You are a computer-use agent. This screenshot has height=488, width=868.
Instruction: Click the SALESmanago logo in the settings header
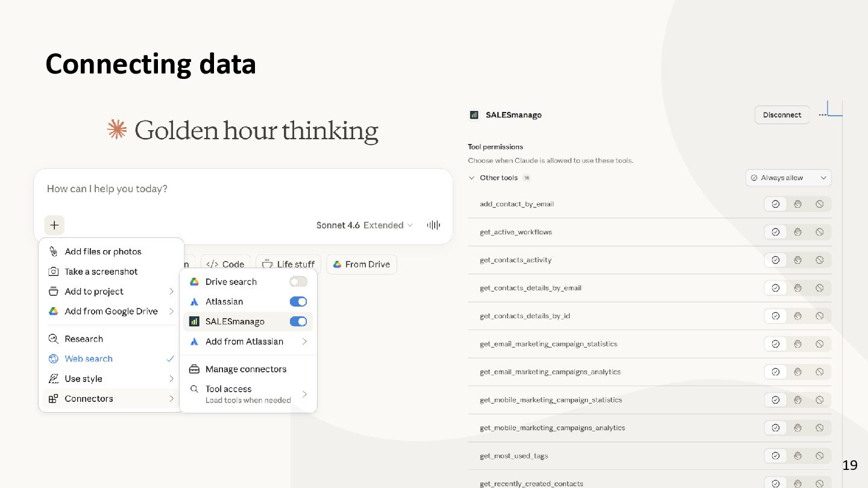click(x=474, y=115)
